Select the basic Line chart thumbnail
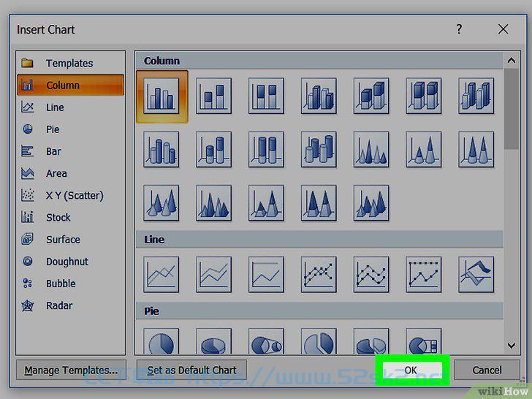The image size is (532, 399). point(161,275)
